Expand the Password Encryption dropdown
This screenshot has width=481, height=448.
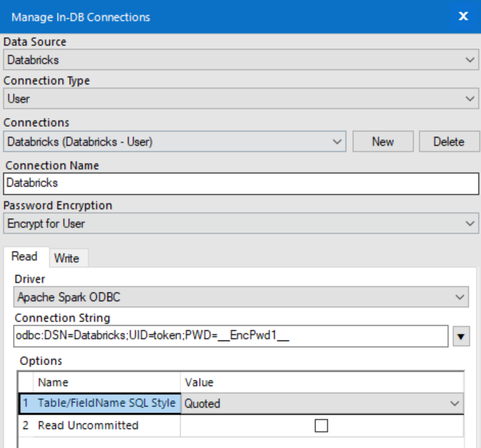(x=240, y=223)
